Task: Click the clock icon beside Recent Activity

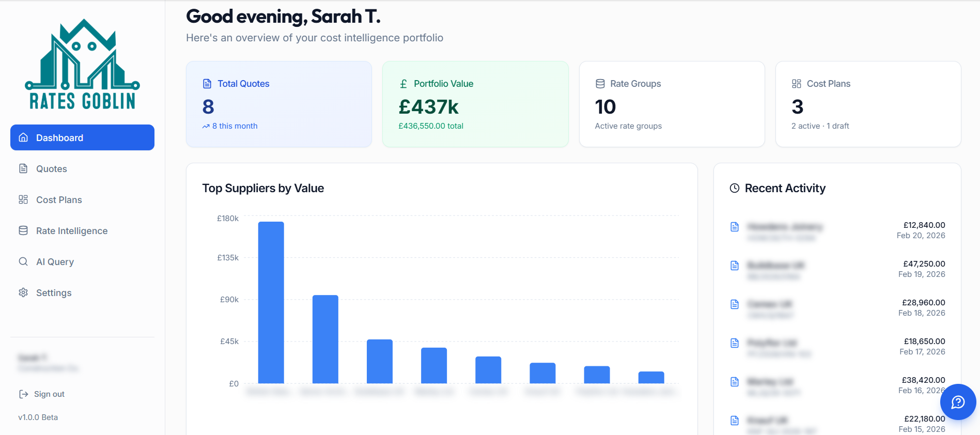Action: click(735, 188)
